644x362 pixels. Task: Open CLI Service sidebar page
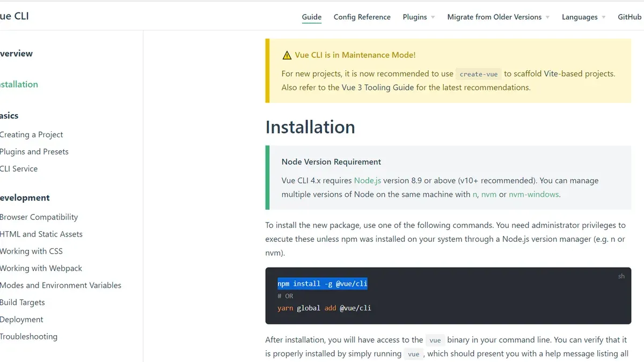coord(19,169)
